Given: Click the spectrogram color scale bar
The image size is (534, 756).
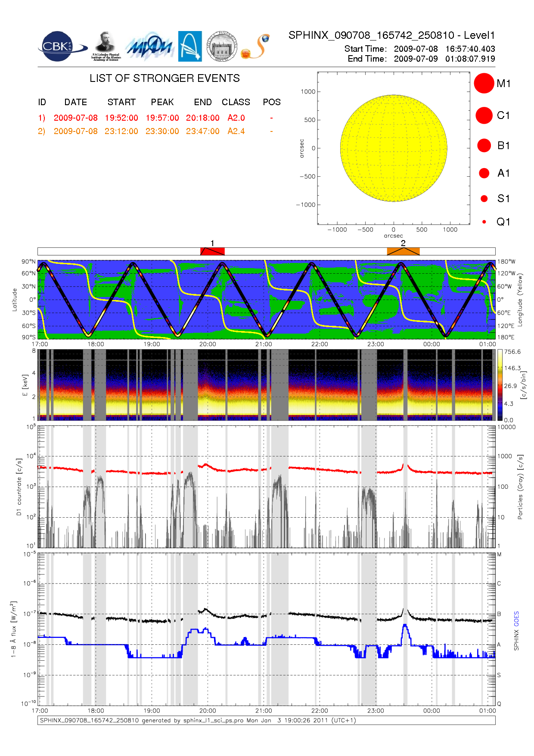Looking at the screenshot, I should point(500,385).
